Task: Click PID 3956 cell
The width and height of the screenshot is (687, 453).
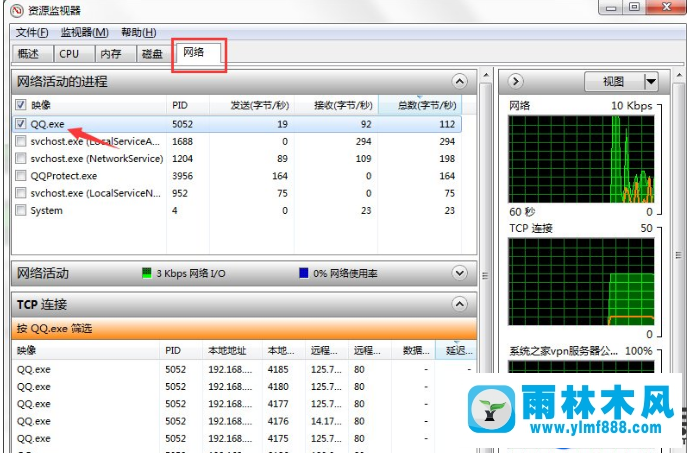Action: point(182,176)
